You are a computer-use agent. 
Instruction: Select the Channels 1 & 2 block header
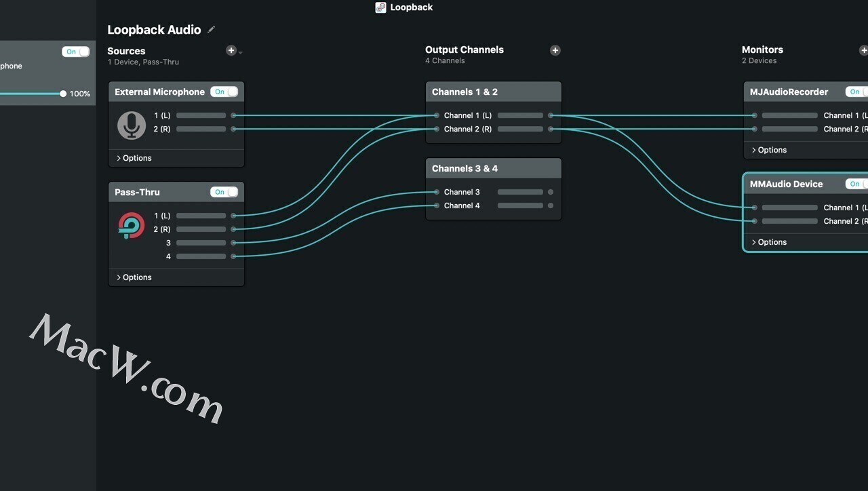tap(494, 92)
